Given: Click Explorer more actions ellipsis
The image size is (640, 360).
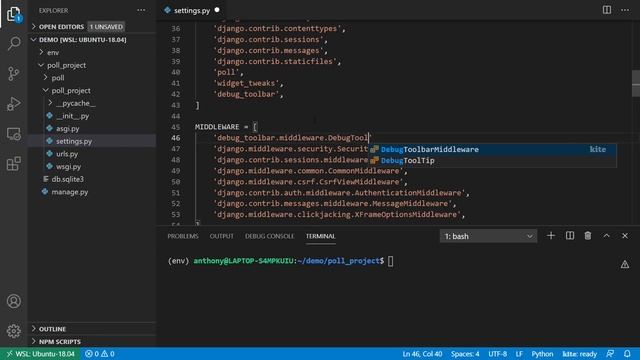Looking at the screenshot, I should (x=141, y=10).
